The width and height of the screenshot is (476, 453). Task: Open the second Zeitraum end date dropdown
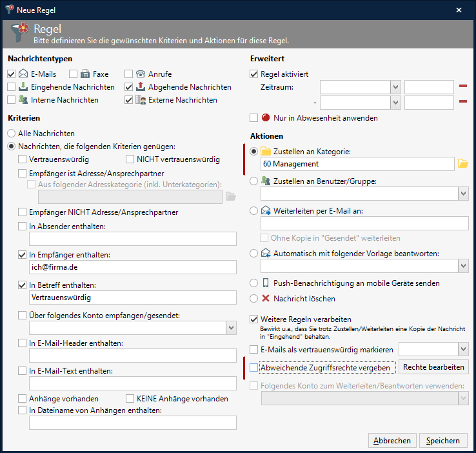395,103
